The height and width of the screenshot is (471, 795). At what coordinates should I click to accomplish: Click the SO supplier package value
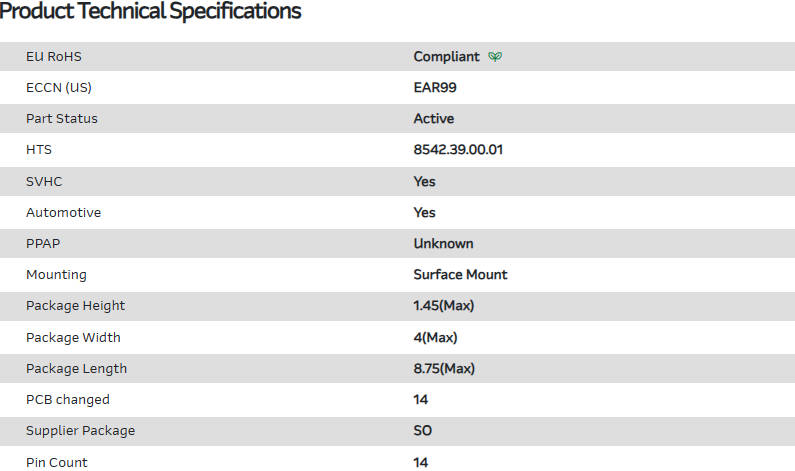coord(423,431)
